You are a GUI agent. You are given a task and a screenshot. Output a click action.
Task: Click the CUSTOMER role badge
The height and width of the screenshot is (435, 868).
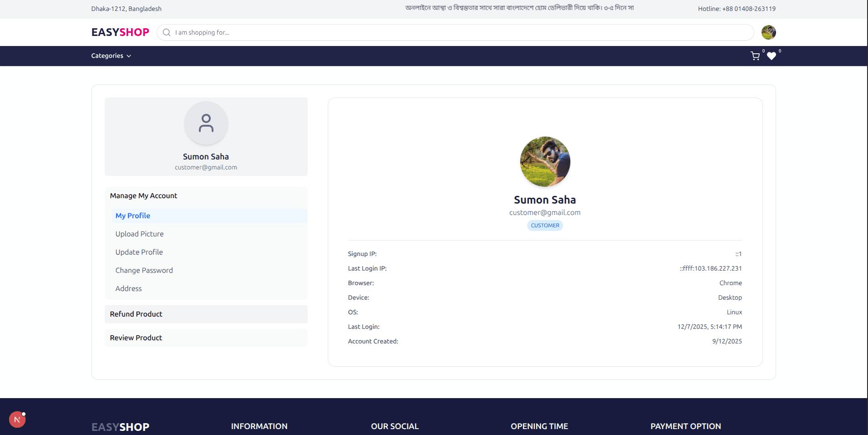point(545,225)
